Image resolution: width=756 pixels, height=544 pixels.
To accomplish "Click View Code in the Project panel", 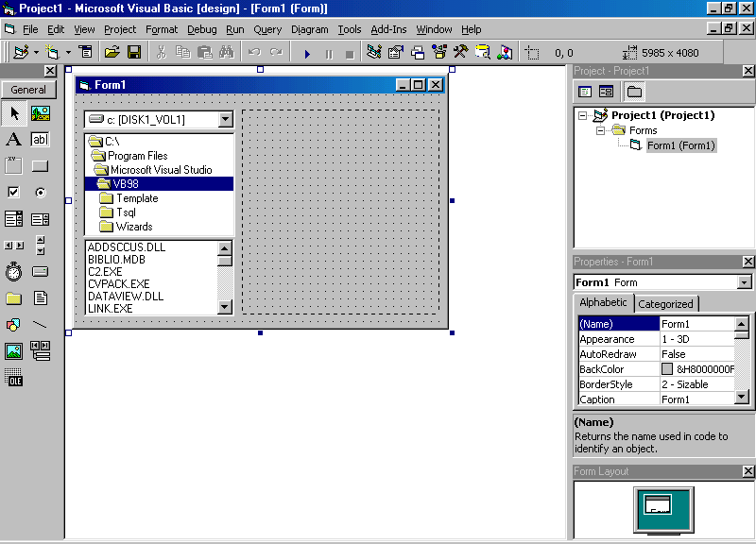I will (x=585, y=92).
